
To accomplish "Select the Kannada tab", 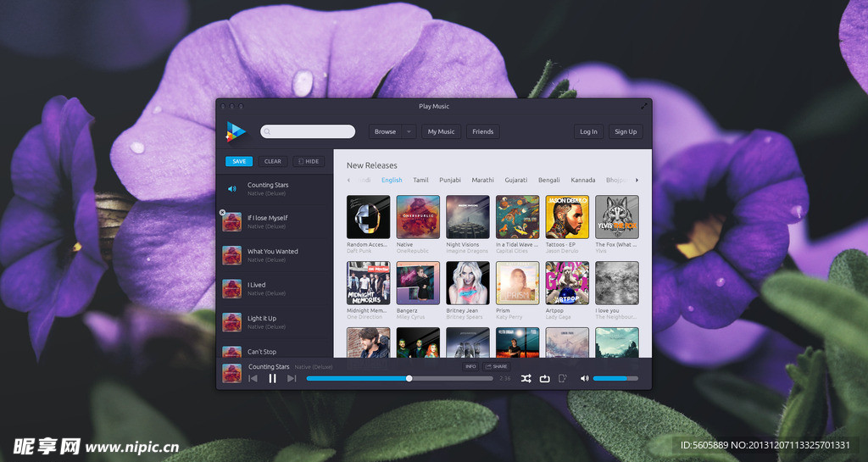I will [x=583, y=180].
